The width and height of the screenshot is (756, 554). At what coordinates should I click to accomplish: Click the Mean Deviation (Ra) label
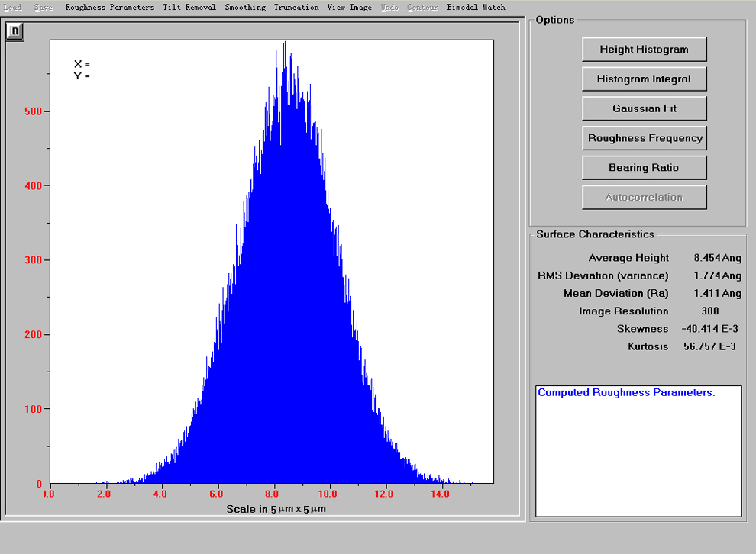[x=616, y=293]
